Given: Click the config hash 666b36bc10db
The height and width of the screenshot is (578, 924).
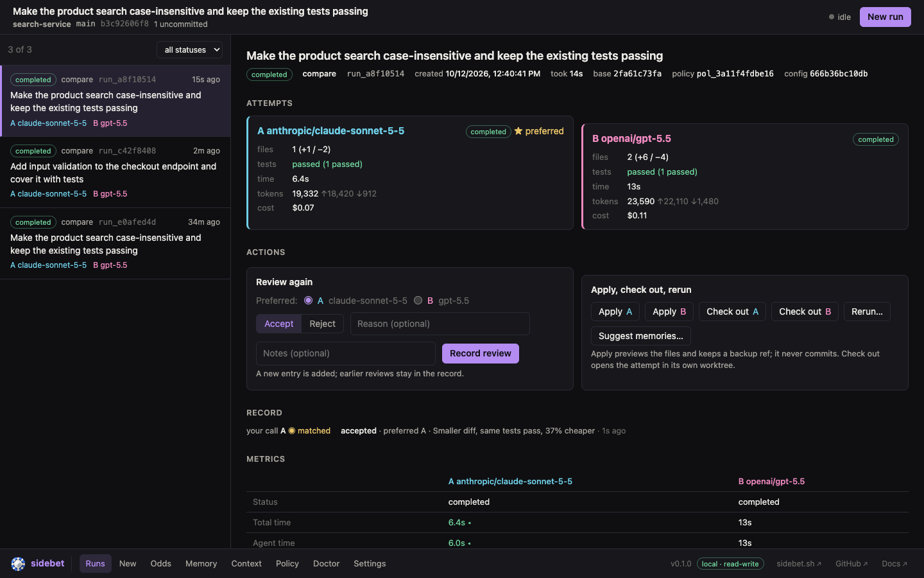Looking at the screenshot, I should point(839,74).
